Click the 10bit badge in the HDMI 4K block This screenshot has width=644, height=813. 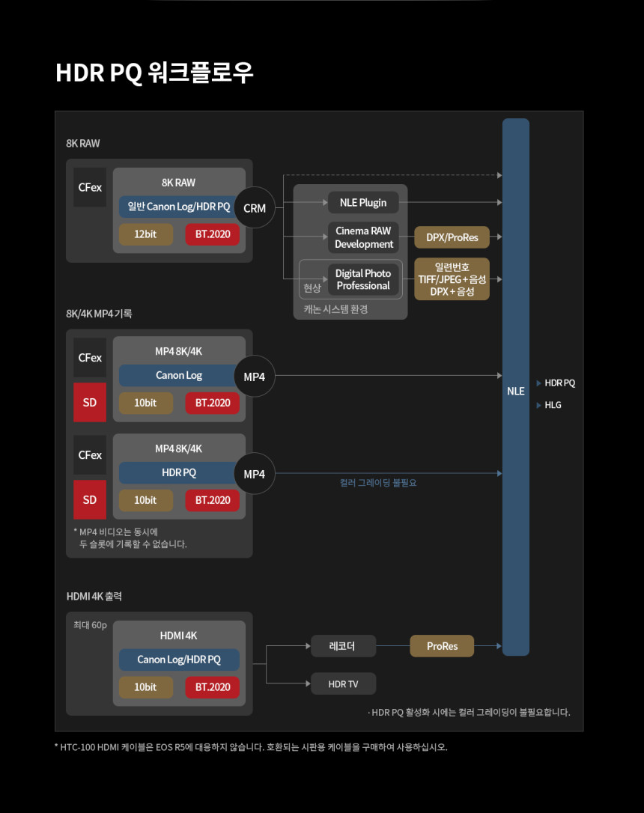[x=146, y=687]
